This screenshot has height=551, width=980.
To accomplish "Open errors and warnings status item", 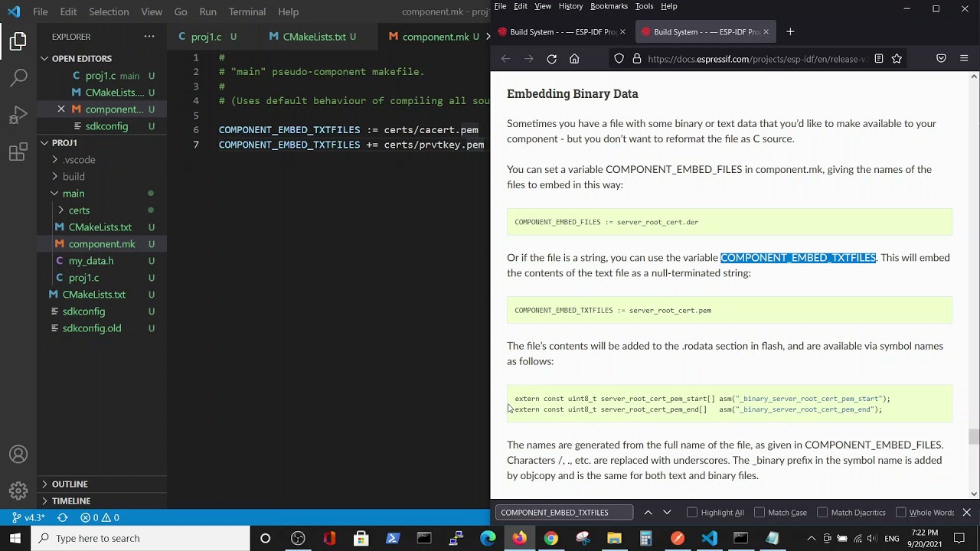I will tap(100, 518).
